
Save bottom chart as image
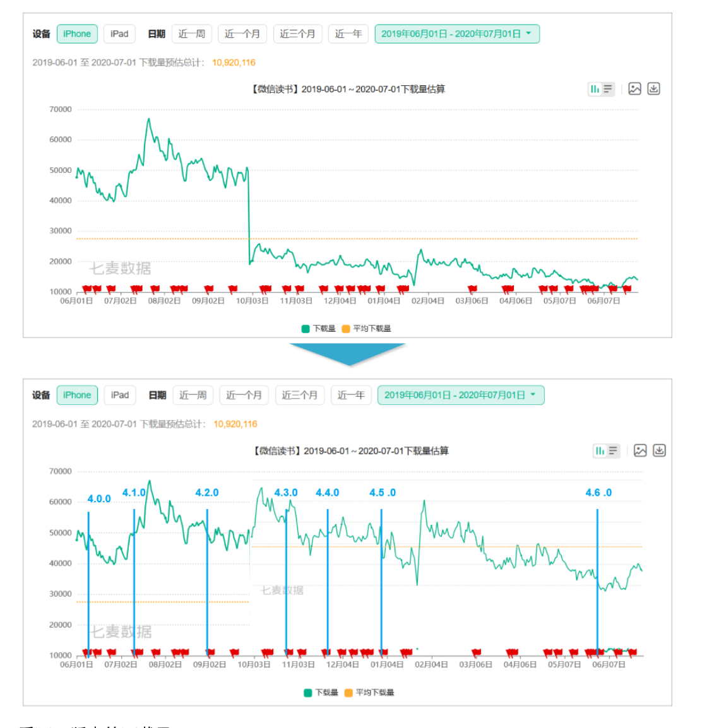coord(640,450)
